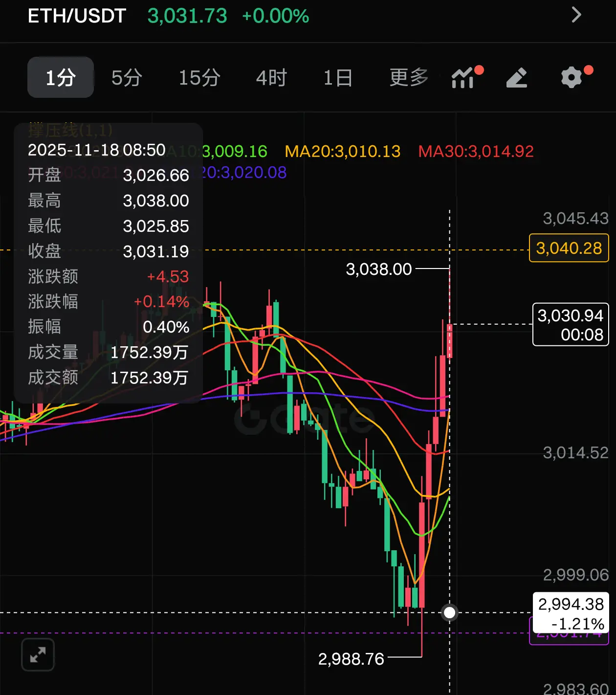Switch to 15分 timeframe
This screenshot has width=616, height=695.
tap(199, 77)
